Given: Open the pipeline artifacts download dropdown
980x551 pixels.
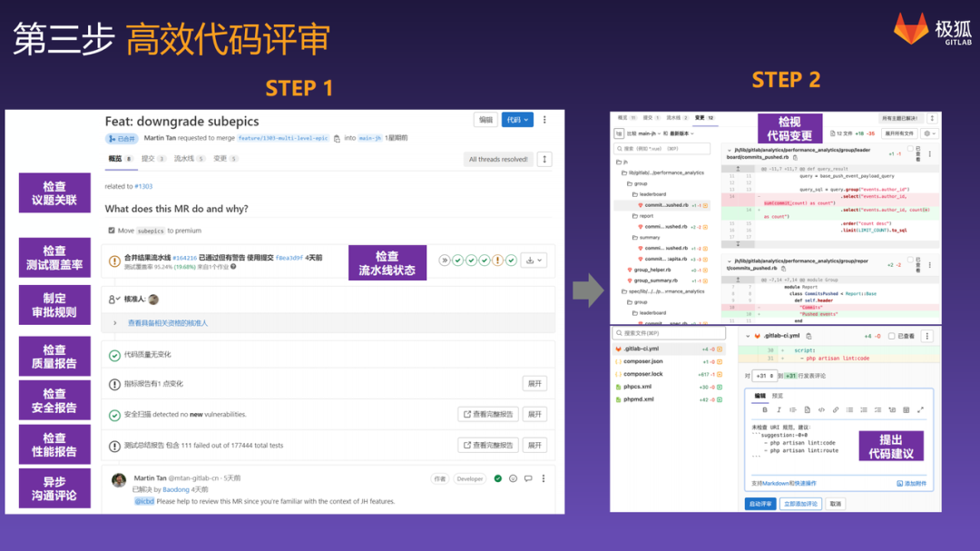Looking at the screenshot, I should (534, 261).
